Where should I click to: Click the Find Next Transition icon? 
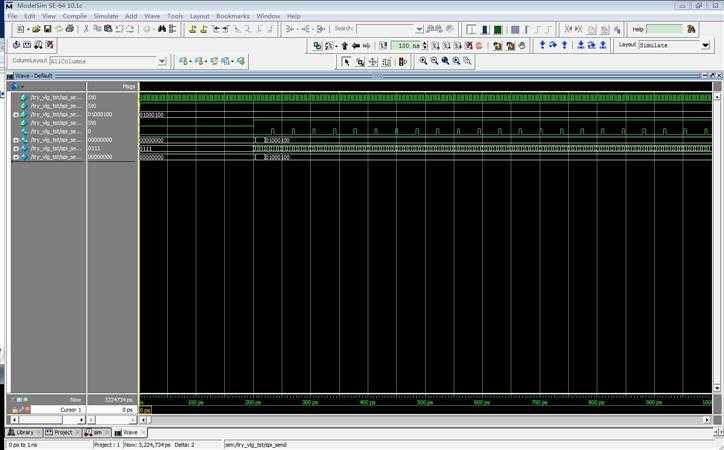[x=226, y=29]
